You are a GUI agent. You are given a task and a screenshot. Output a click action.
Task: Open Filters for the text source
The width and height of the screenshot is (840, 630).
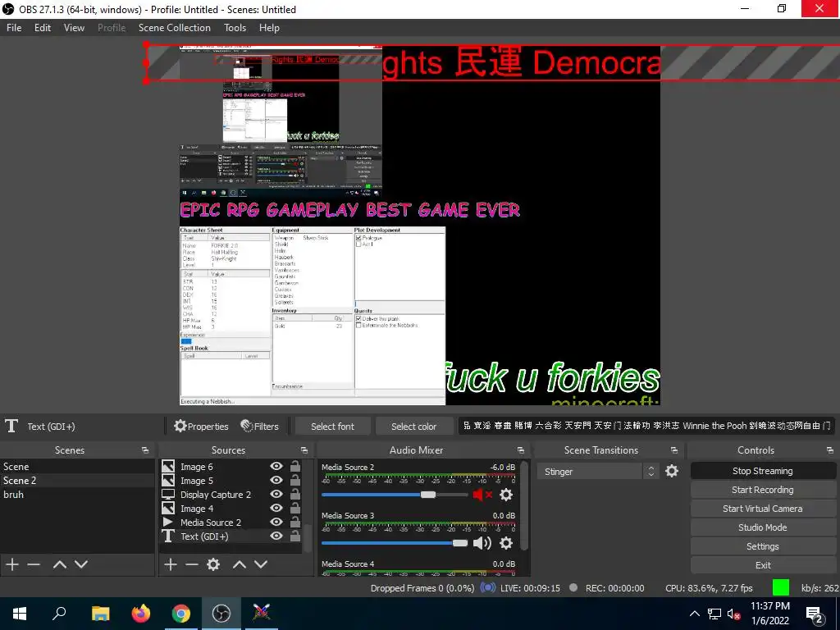click(260, 427)
